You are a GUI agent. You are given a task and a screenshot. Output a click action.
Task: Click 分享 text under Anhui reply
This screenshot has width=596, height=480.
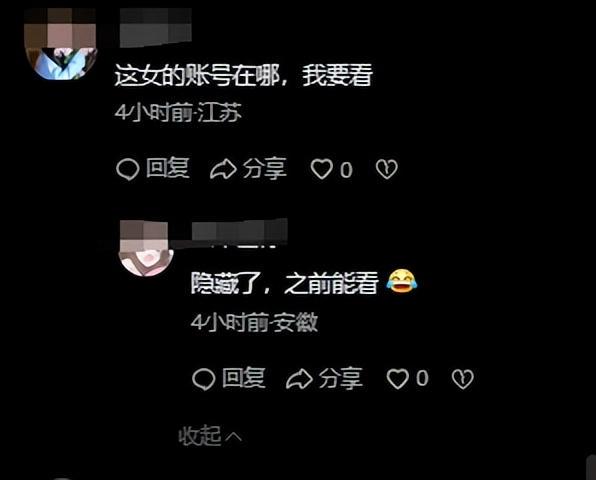341,378
